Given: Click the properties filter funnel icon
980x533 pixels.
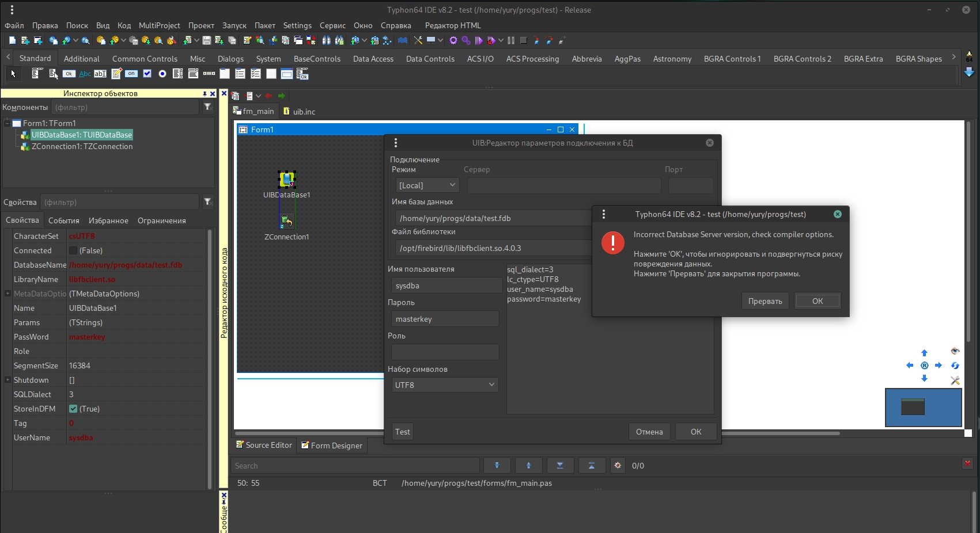Looking at the screenshot, I should click(208, 202).
